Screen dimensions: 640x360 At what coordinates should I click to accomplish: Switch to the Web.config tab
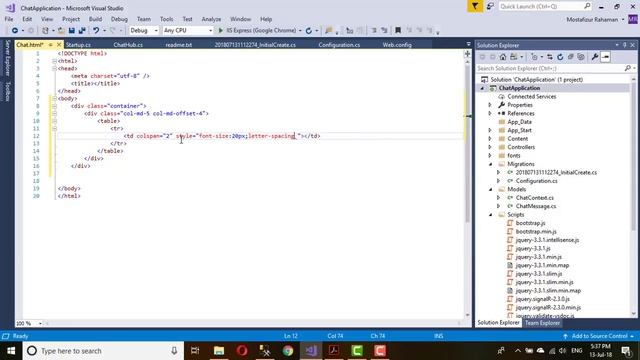point(397,45)
